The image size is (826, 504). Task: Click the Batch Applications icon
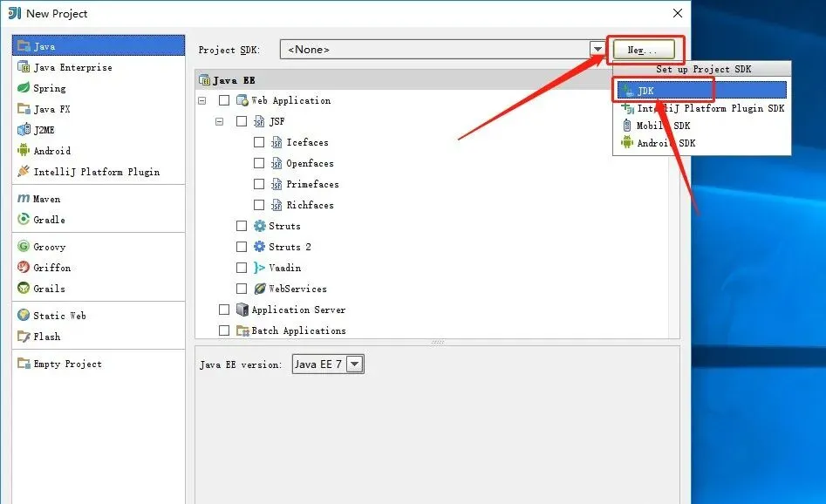pyautogui.click(x=242, y=330)
